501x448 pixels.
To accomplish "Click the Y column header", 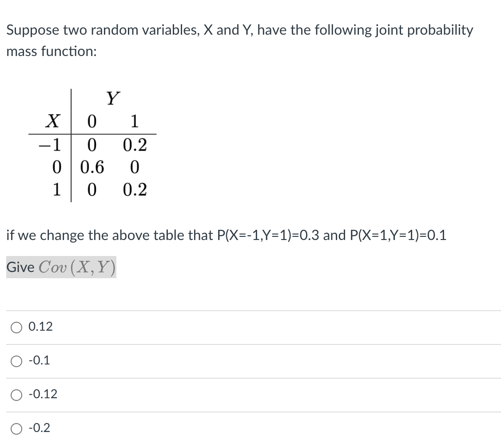I will [x=112, y=99].
